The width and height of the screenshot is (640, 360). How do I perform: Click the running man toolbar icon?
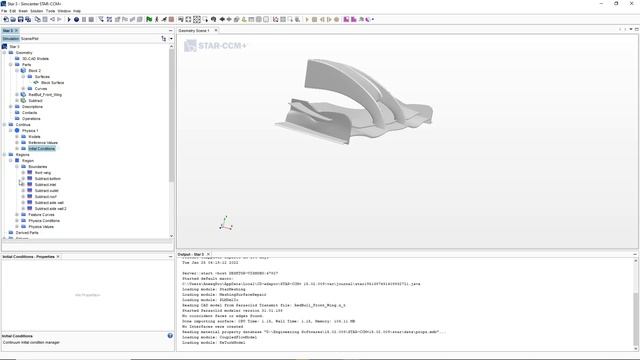(156, 19)
